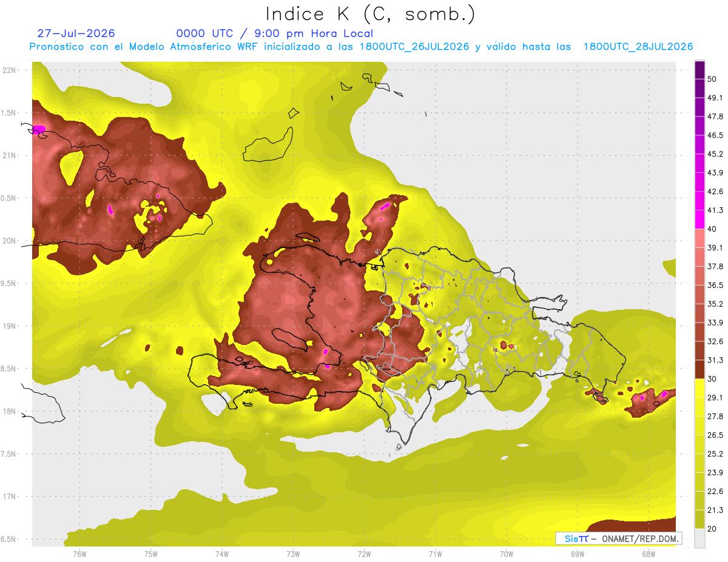Click the 72W longitude label
Viewport: 728px width, 562px height.
point(364,554)
